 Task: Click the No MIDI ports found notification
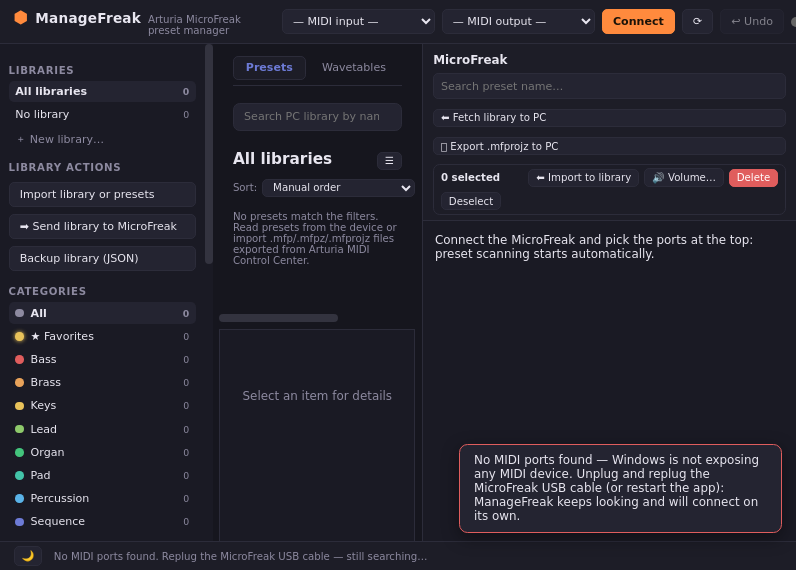pos(620,488)
